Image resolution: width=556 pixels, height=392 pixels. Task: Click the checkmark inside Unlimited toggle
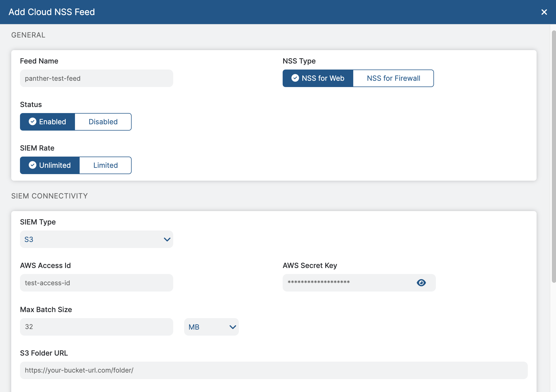[x=32, y=165]
